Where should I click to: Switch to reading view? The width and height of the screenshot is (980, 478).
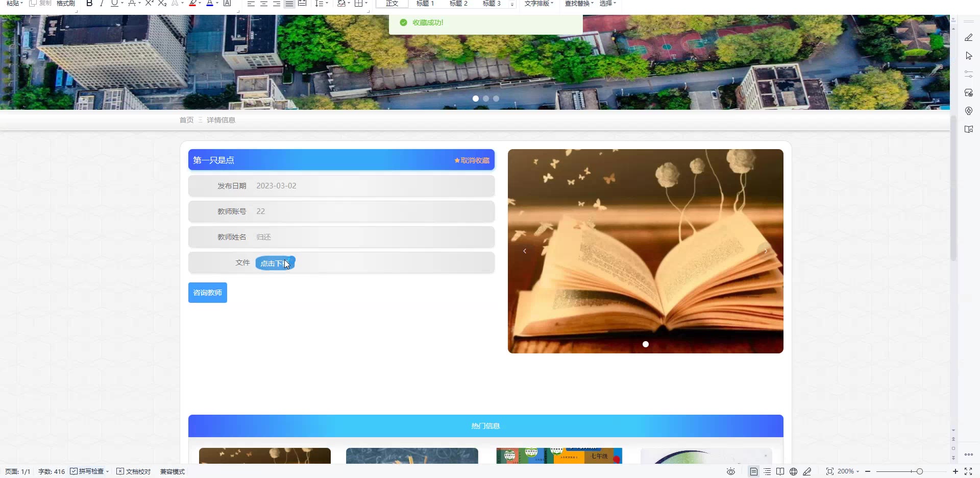click(780, 471)
